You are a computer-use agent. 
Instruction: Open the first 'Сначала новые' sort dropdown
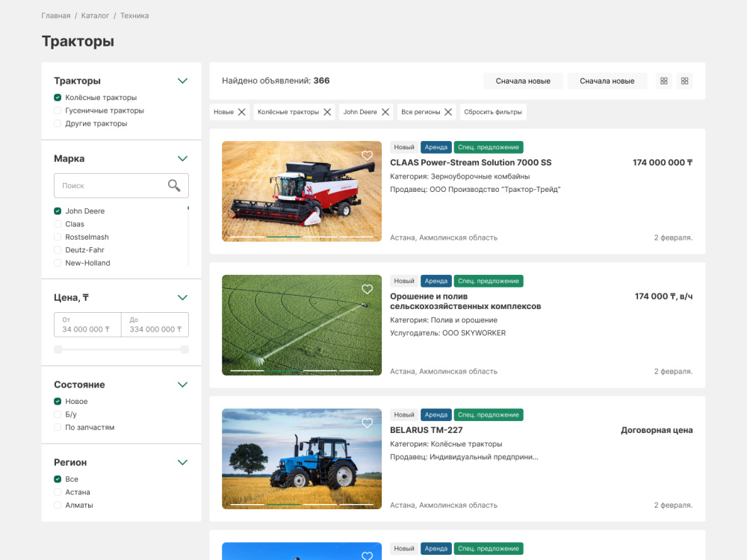523,81
